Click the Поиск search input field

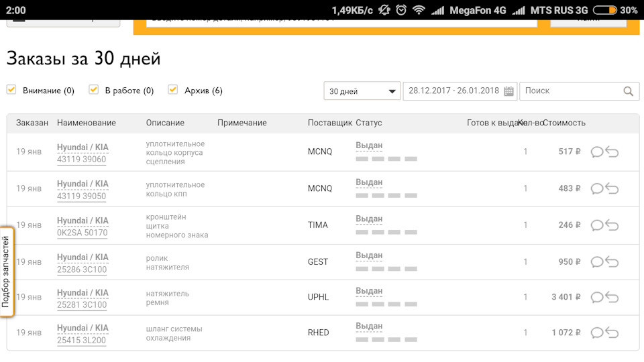click(x=572, y=91)
